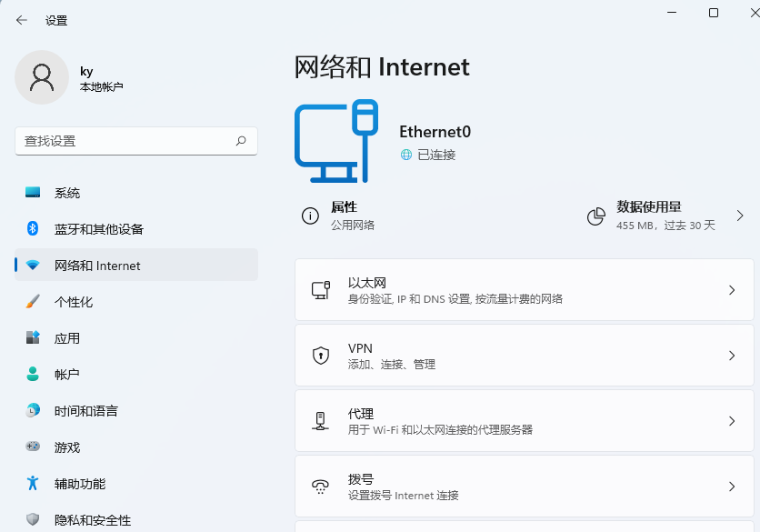Expand the 以太网 row chevron

click(x=732, y=290)
